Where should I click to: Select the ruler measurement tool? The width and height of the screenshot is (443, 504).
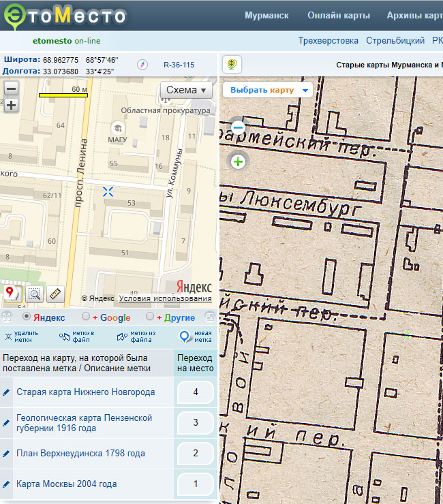click(x=55, y=294)
